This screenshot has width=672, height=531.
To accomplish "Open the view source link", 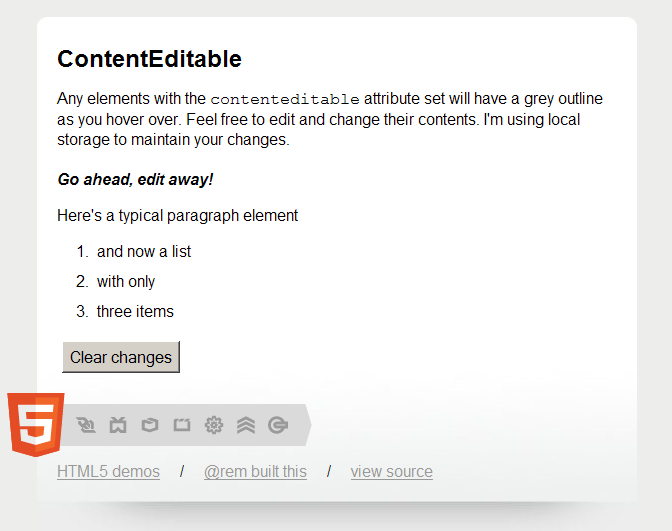I will pyautogui.click(x=391, y=472).
